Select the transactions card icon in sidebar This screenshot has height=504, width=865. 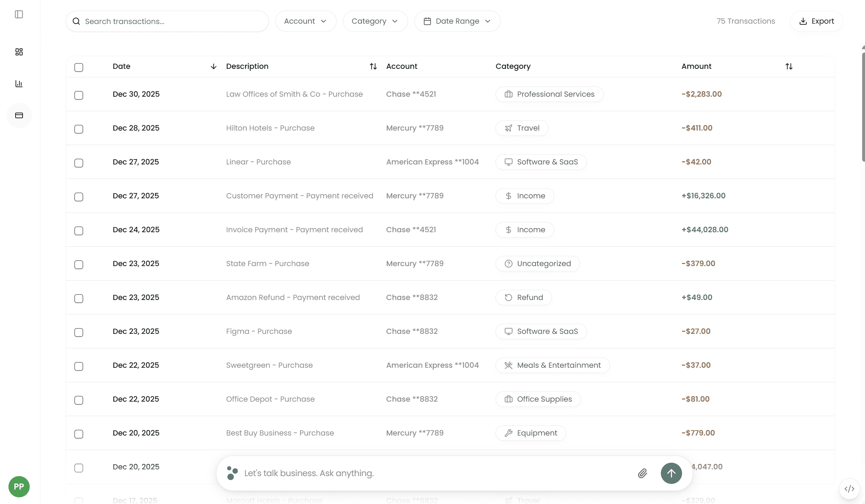point(19,115)
